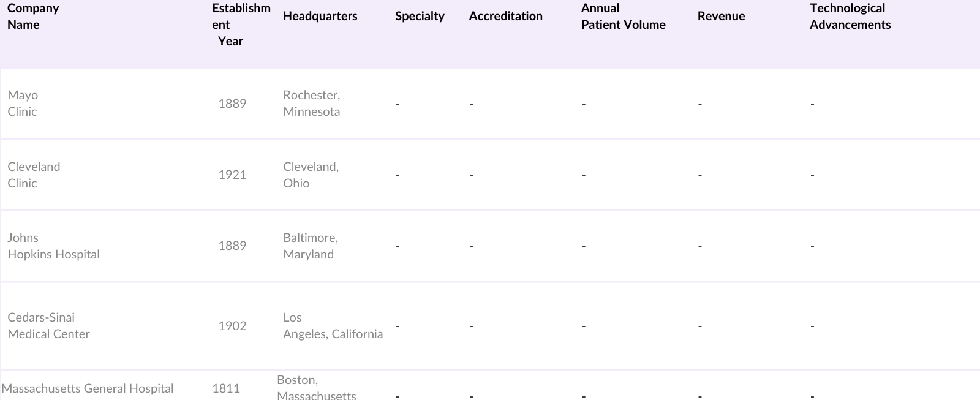Viewport: 980px width, 400px height.
Task: Click the Los Angeles, California cell
Action: coord(333,326)
